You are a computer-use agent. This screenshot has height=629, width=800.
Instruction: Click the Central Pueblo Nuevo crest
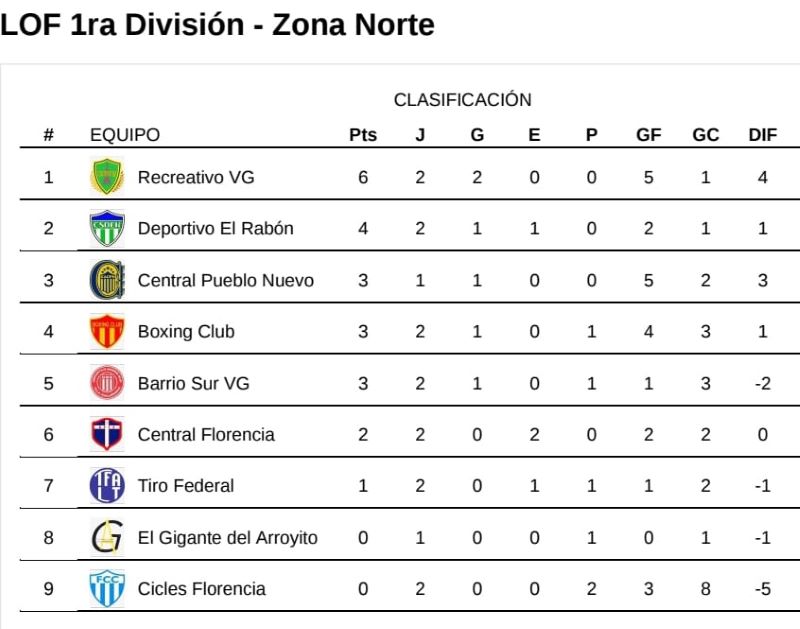pyautogui.click(x=106, y=280)
